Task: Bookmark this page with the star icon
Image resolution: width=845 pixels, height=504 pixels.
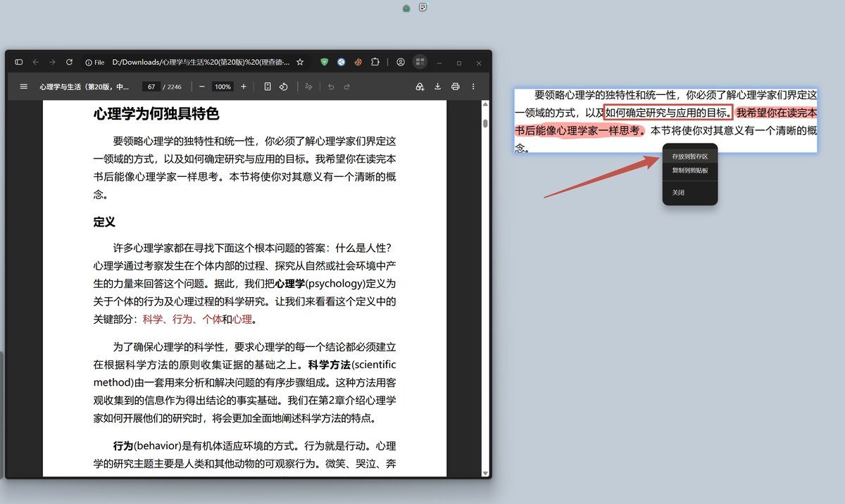Action: tap(300, 62)
